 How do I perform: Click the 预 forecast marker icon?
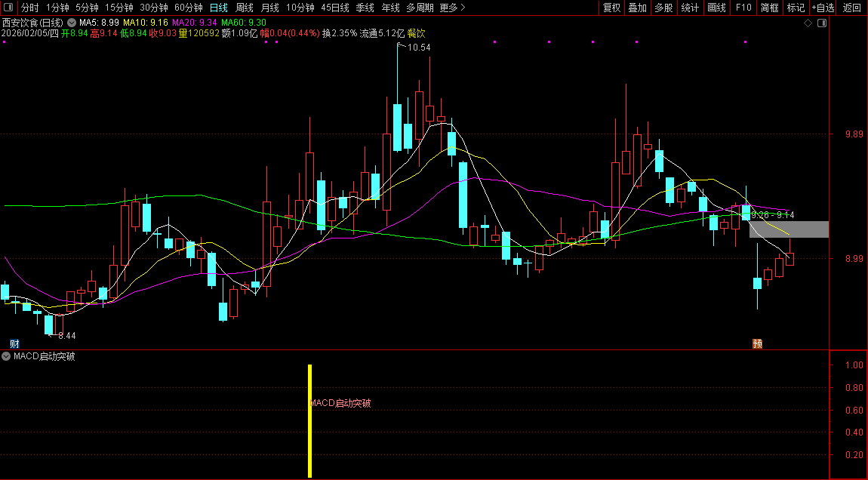pyautogui.click(x=757, y=343)
